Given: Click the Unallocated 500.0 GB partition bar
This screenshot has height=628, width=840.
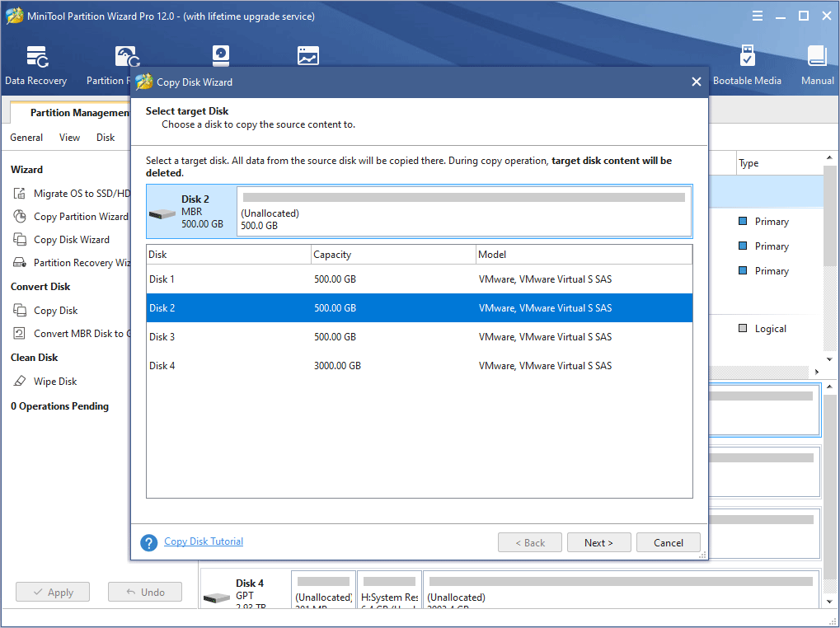Looking at the screenshot, I should coord(464,212).
